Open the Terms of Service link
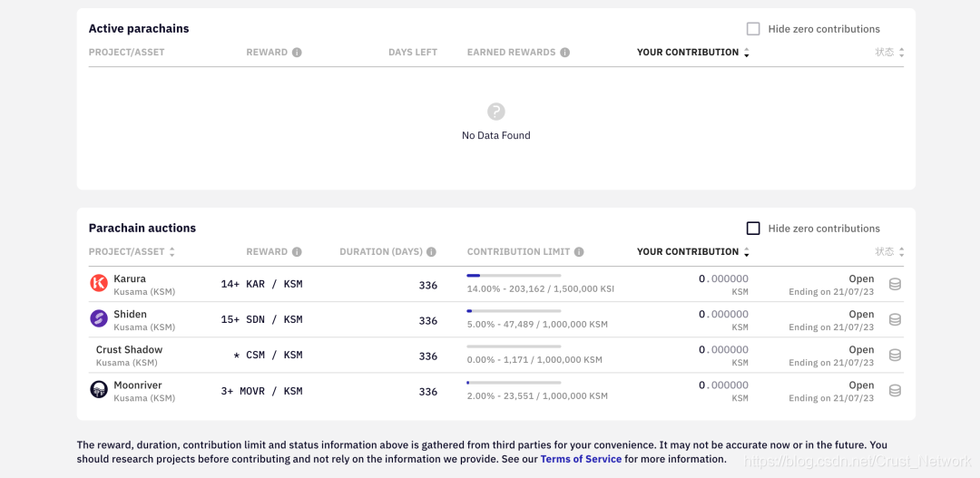This screenshot has width=980, height=478. pos(581,459)
